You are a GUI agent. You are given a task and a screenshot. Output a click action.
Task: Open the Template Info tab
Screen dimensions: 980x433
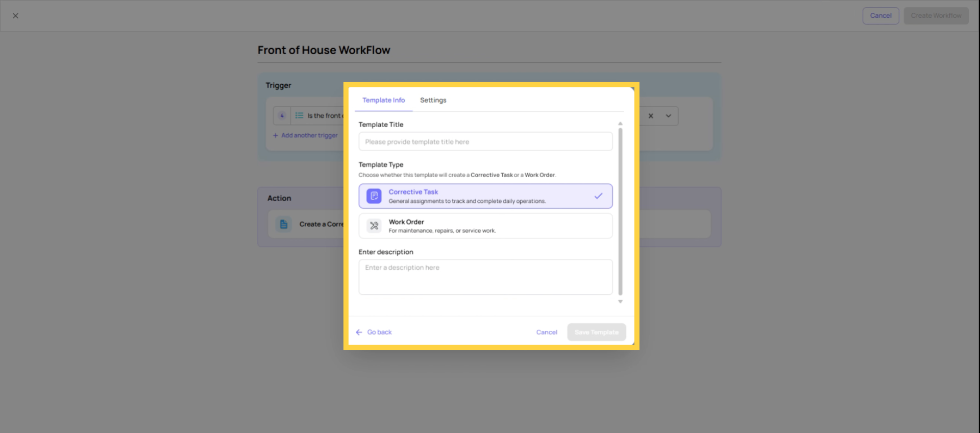point(383,100)
